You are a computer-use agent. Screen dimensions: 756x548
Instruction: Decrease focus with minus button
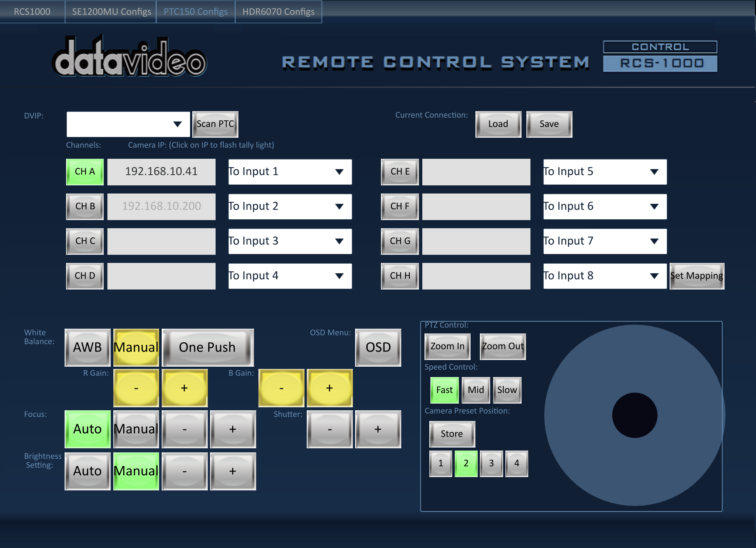[185, 429]
